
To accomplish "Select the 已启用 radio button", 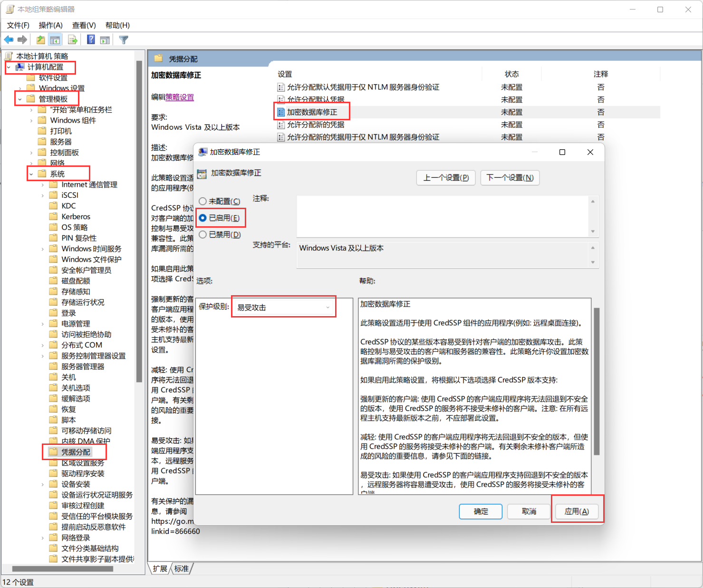I will pos(203,218).
